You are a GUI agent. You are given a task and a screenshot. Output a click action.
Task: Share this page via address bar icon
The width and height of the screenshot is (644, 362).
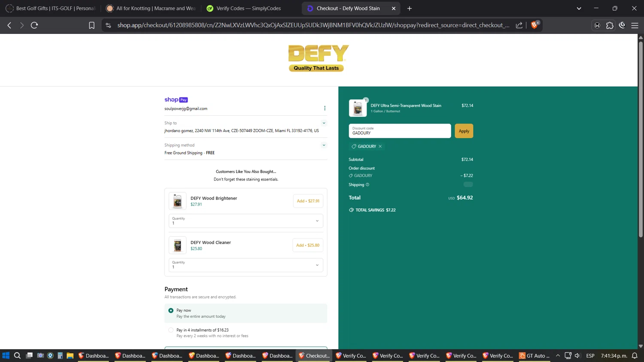519,25
